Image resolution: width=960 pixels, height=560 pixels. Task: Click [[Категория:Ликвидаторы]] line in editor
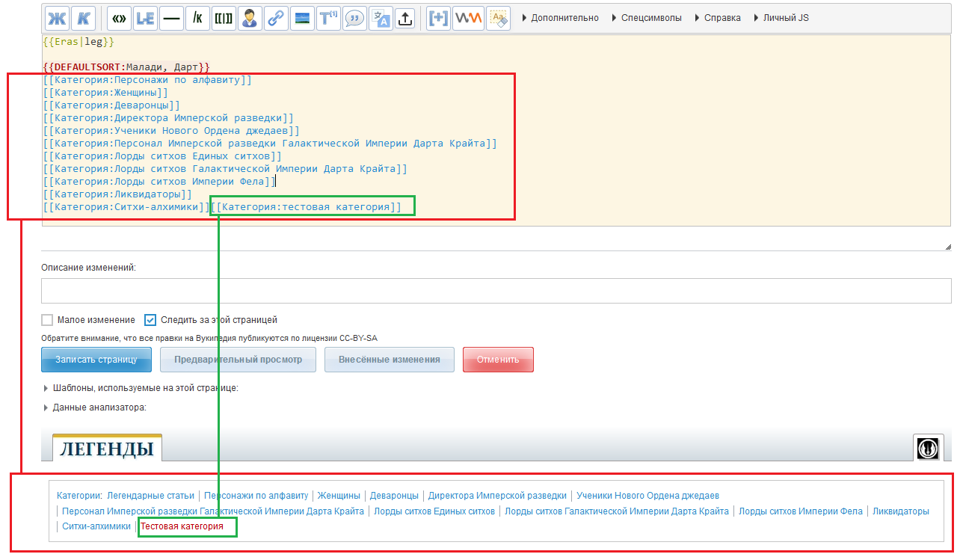pos(117,194)
